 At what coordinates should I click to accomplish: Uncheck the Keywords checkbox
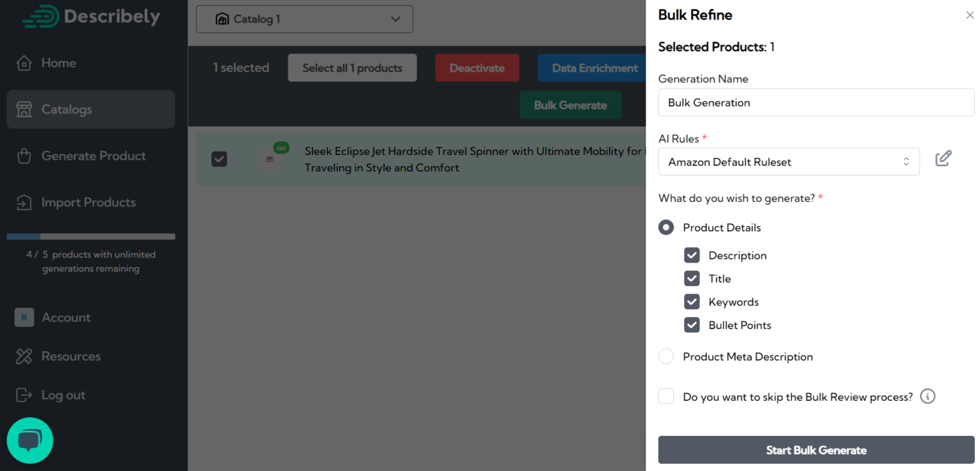click(x=692, y=301)
